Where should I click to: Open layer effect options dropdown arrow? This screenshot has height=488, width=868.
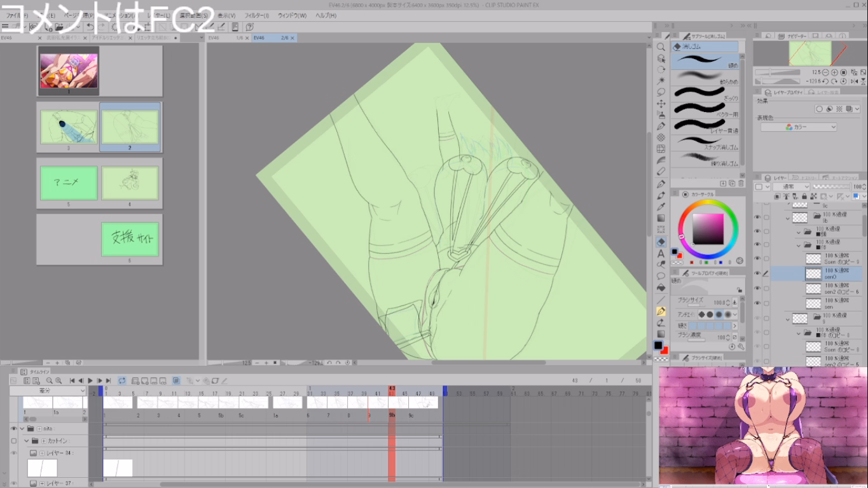[x=857, y=109]
